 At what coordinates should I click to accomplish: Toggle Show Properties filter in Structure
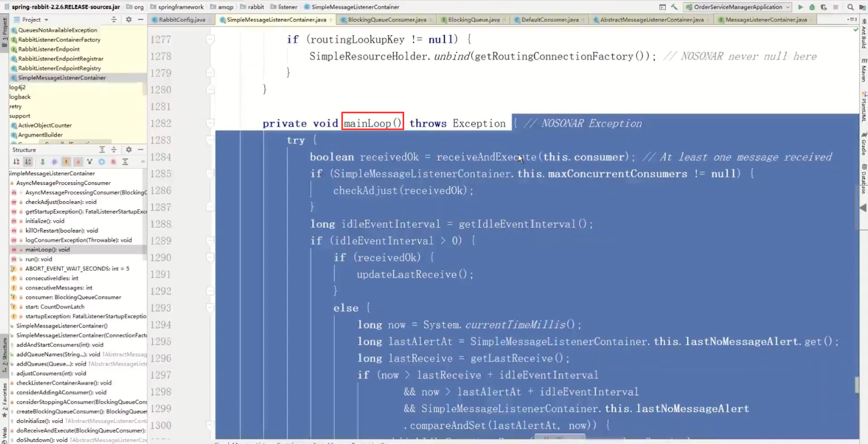tap(54, 162)
